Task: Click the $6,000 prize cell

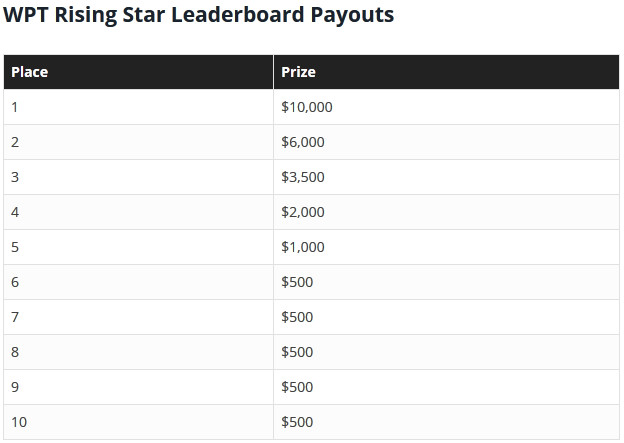Action: [447, 142]
